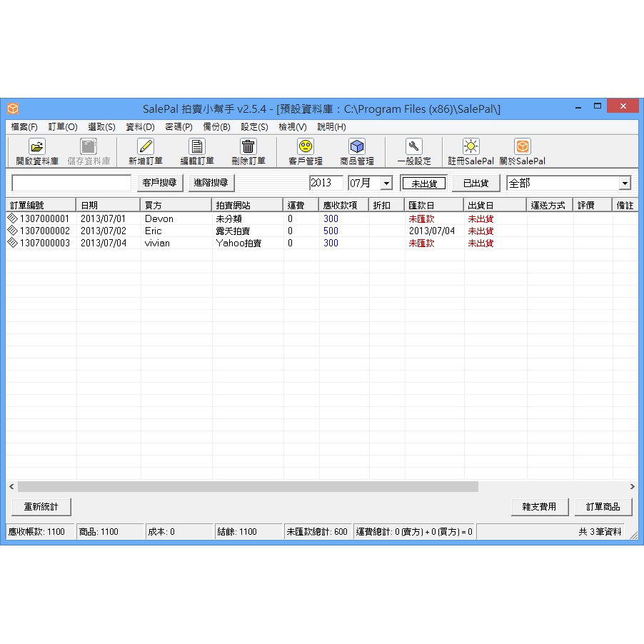Click the 開啟資料庫 open database icon
The height and width of the screenshot is (644, 644).
coord(37,147)
